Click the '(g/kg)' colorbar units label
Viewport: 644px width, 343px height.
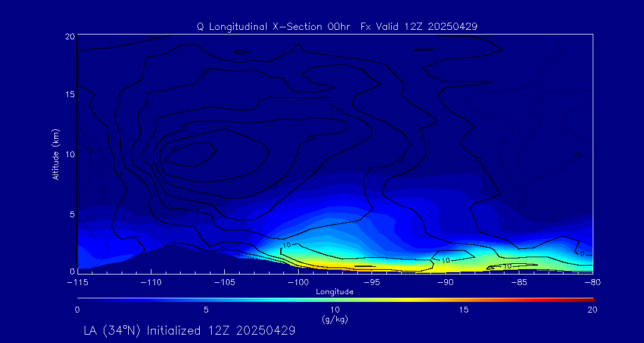335,320
